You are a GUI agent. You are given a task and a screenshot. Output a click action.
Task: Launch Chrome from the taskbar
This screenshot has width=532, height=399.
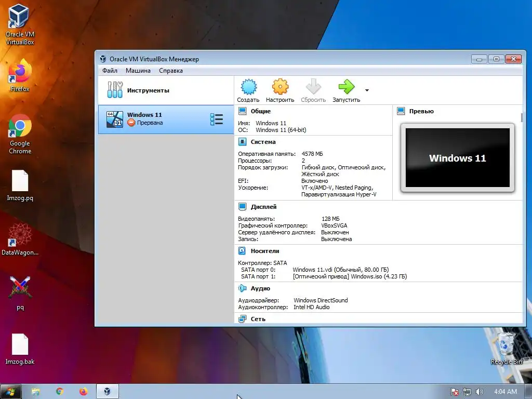pyautogui.click(x=60, y=392)
